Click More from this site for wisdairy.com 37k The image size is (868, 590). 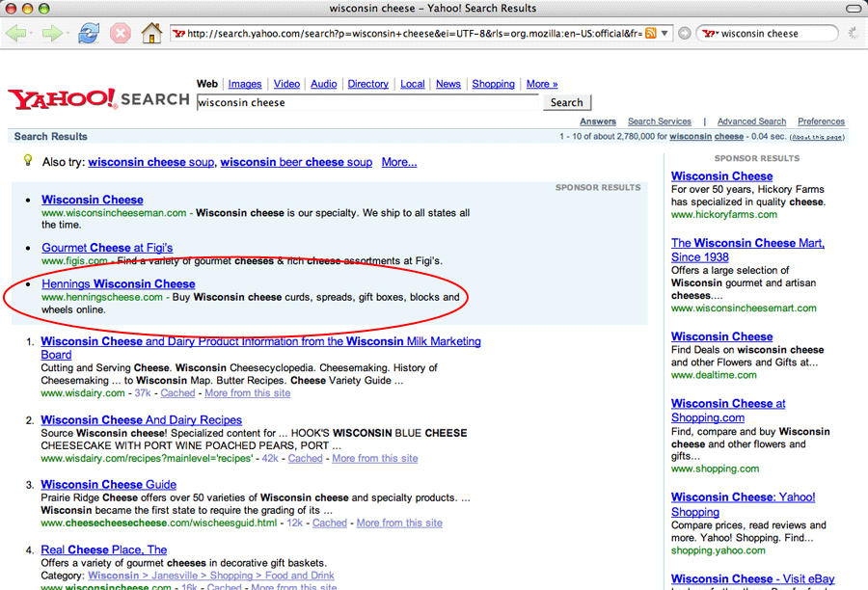click(x=248, y=393)
